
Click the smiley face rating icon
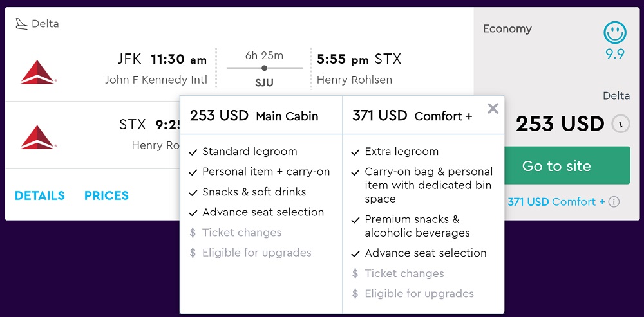[615, 33]
